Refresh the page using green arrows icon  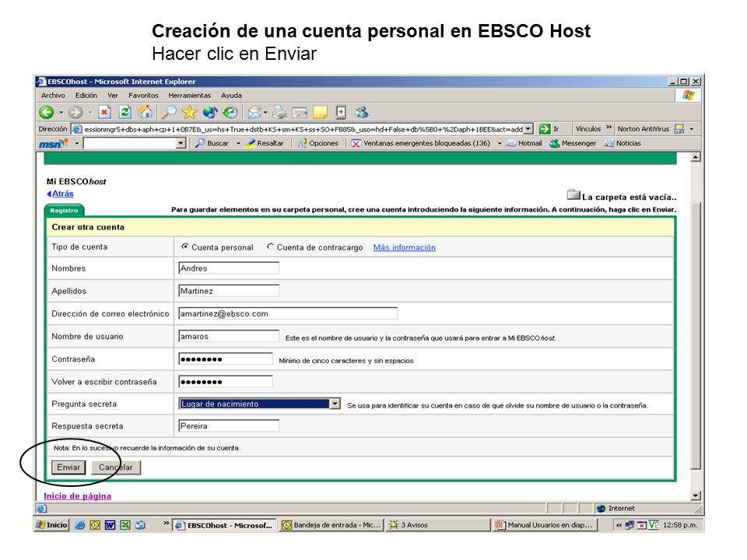(124, 112)
